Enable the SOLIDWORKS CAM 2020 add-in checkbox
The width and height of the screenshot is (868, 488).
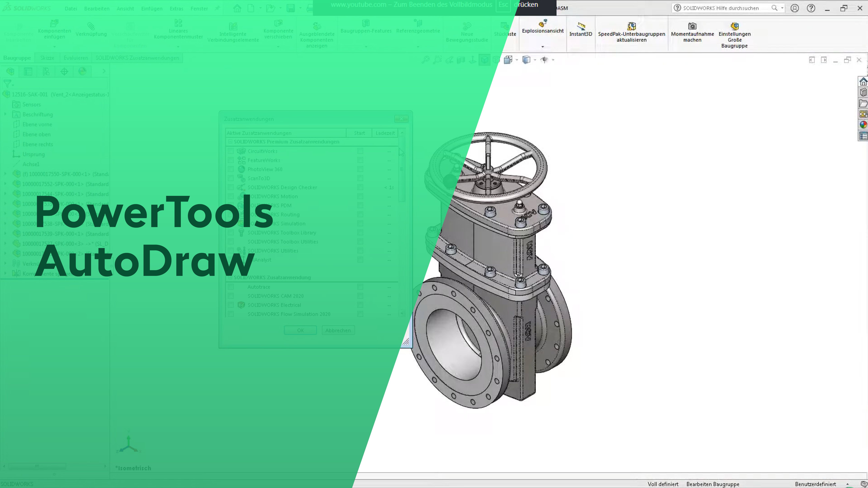[x=231, y=296]
